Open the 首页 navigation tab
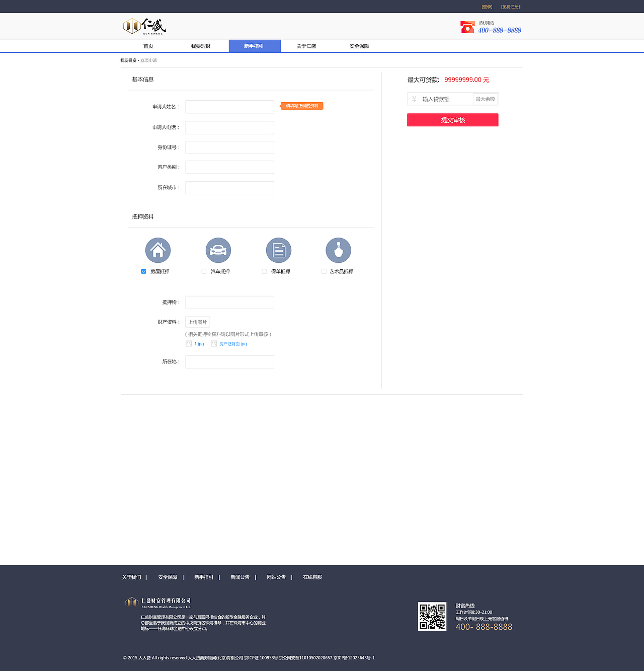644x671 pixels. [x=148, y=46]
